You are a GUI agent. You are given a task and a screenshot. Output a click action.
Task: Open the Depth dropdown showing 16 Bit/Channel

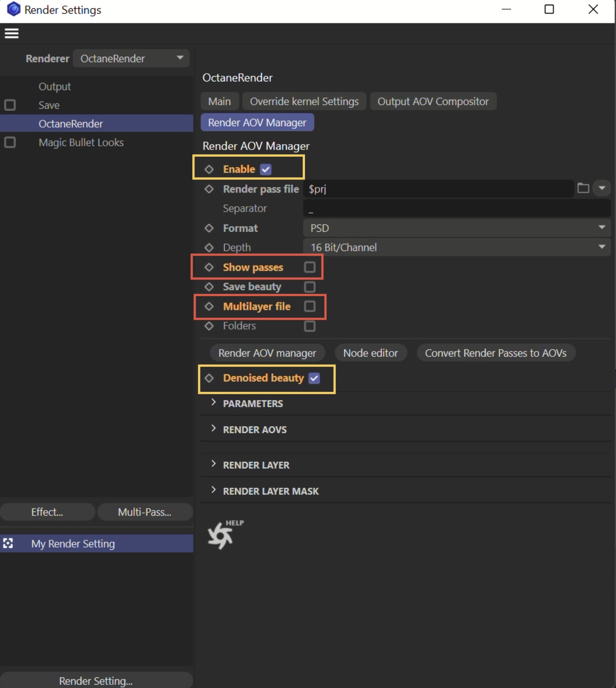(x=457, y=247)
